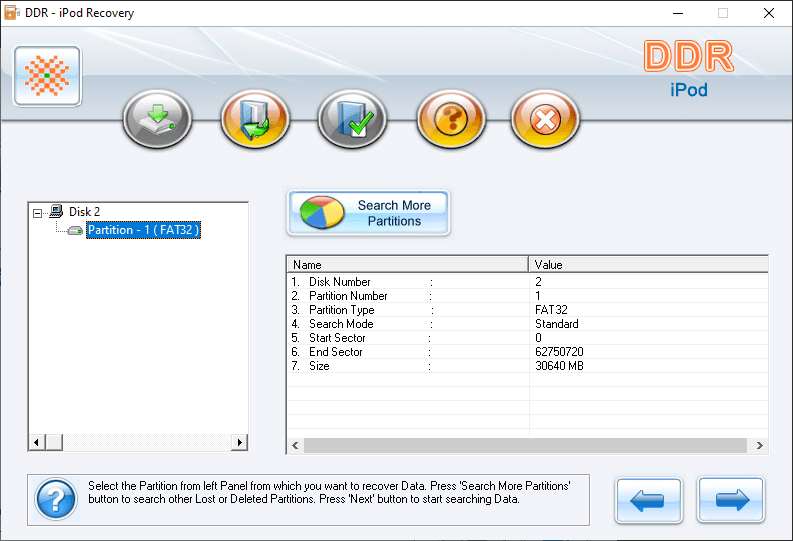
Task: Proceed with the Next right arrow button
Action: click(x=731, y=500)
